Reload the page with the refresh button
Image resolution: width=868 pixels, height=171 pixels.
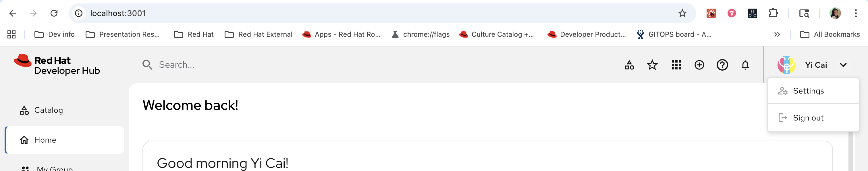(54, 13)
